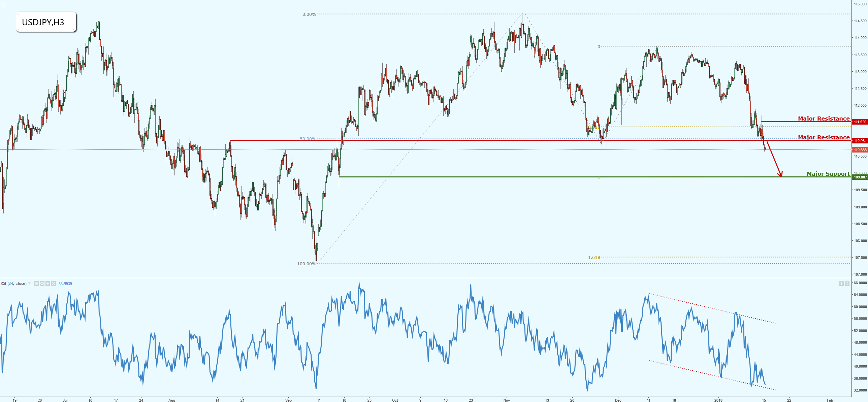Select the Fibonacci 0.00% level label
The image size is (868, 402).
[x=309, y=14]
